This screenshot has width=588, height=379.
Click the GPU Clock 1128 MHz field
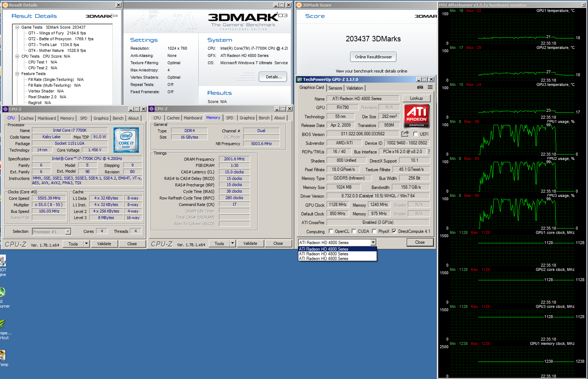coord(338,205)
